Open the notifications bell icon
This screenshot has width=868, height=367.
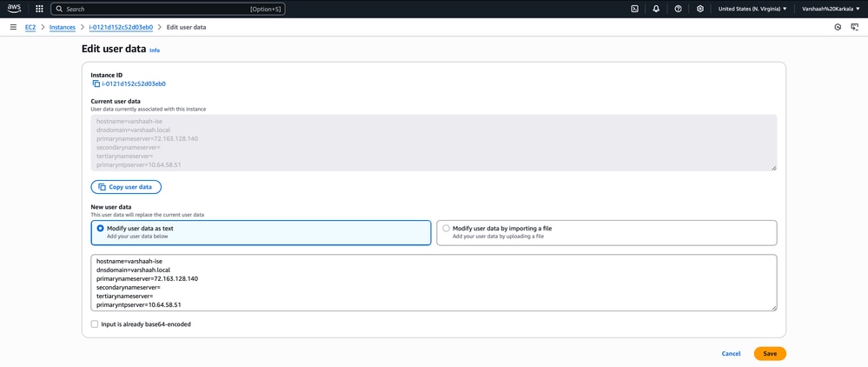click(657, 9)
